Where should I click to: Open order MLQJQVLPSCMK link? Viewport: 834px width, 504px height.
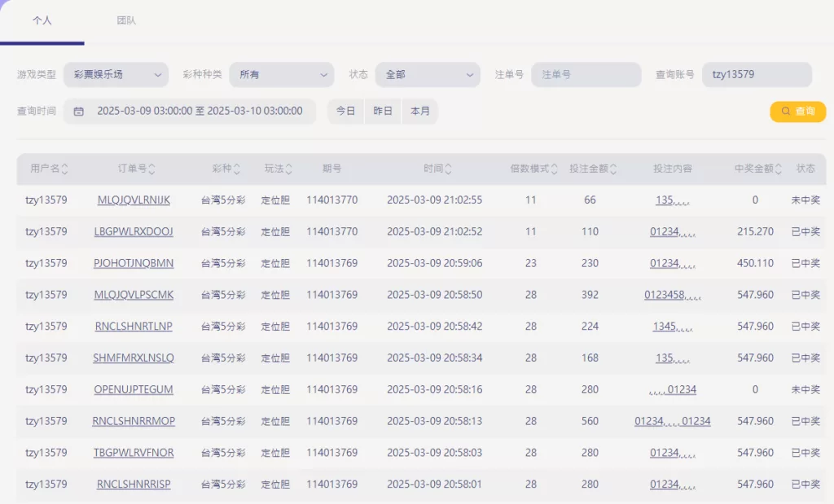(x=134, y=295)
